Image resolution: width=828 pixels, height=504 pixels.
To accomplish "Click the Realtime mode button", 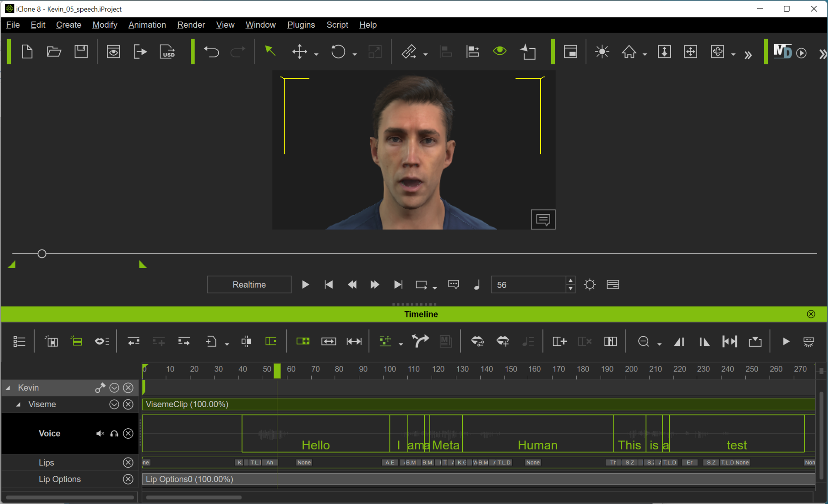I will (249, 285).
